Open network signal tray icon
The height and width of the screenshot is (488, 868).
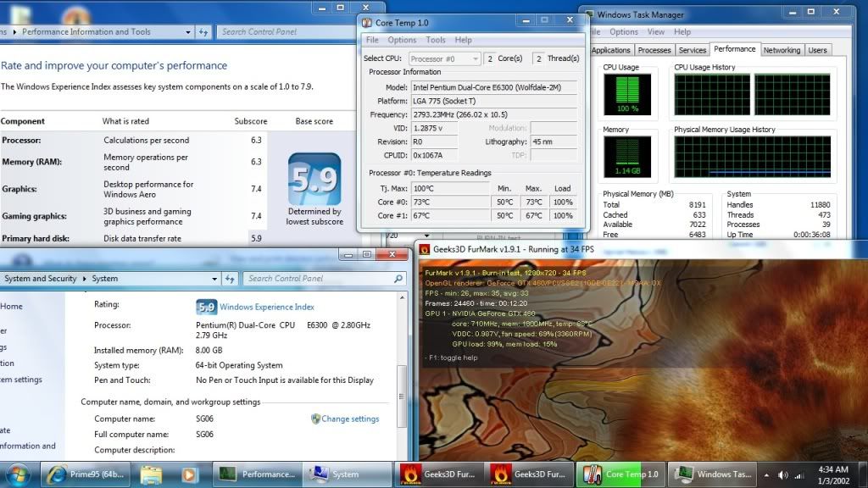click(x=799, y=475)
